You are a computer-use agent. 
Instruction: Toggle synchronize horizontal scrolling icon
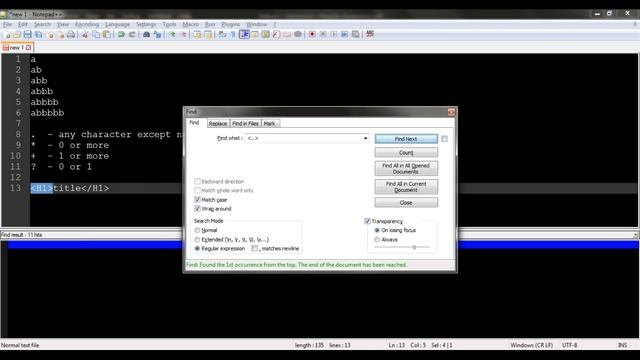click(x=208, y=34)
